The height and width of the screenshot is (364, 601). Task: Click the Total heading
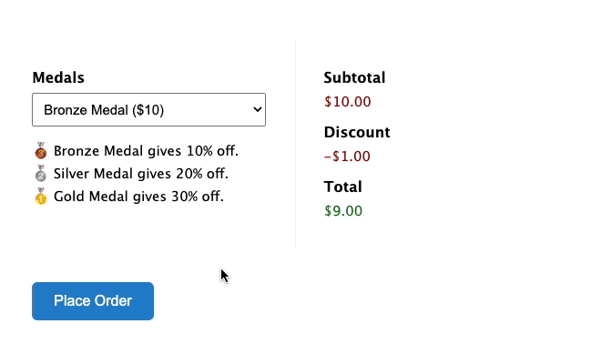(342, 187)
